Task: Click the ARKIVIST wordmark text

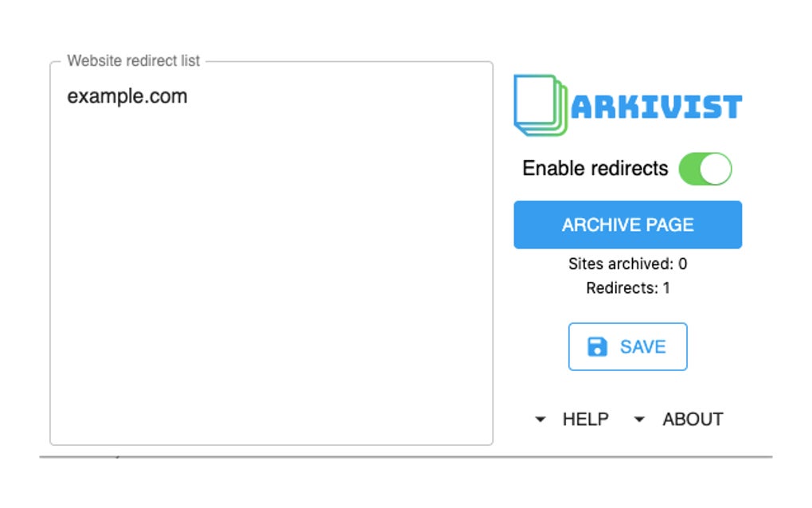Action: click(x=657, y=107)
